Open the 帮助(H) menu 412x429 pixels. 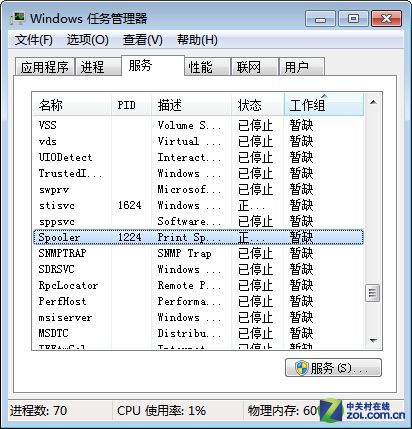coord(197,40)
